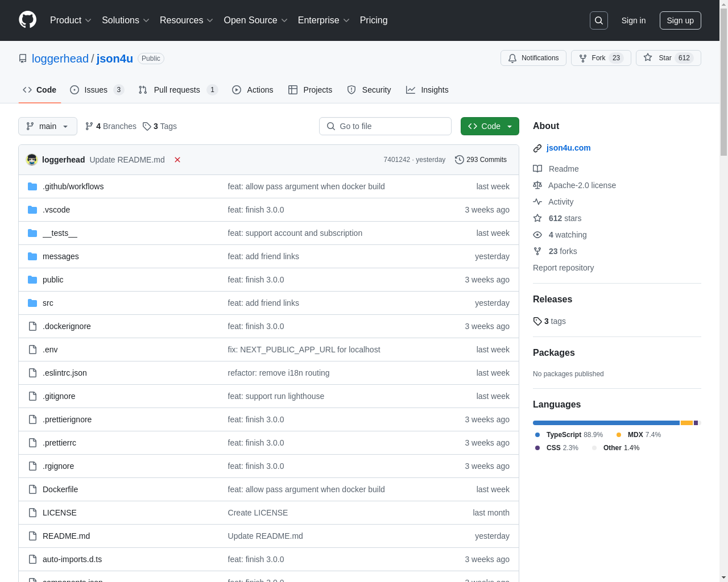Click the .env file icon
Screen dimensions: 728x582
(x=32, y=350)
